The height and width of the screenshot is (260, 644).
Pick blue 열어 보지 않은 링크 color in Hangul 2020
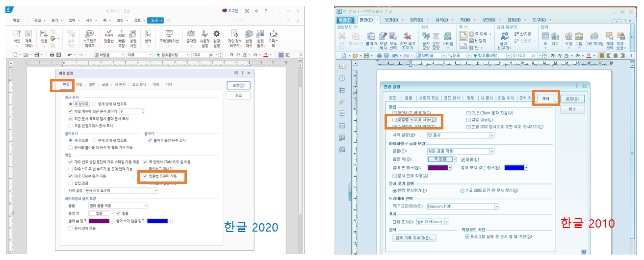pyautogui.click(x=157, y=221)
